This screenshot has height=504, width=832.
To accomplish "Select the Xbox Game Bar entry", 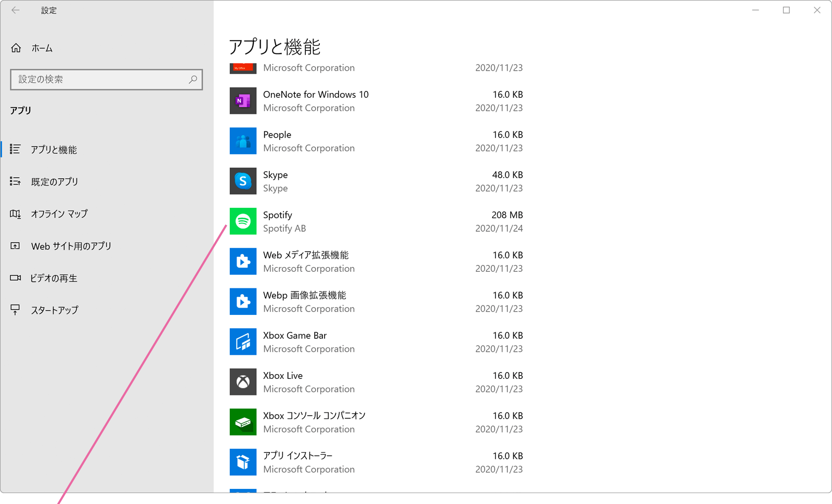I will [x=376, y=341].
